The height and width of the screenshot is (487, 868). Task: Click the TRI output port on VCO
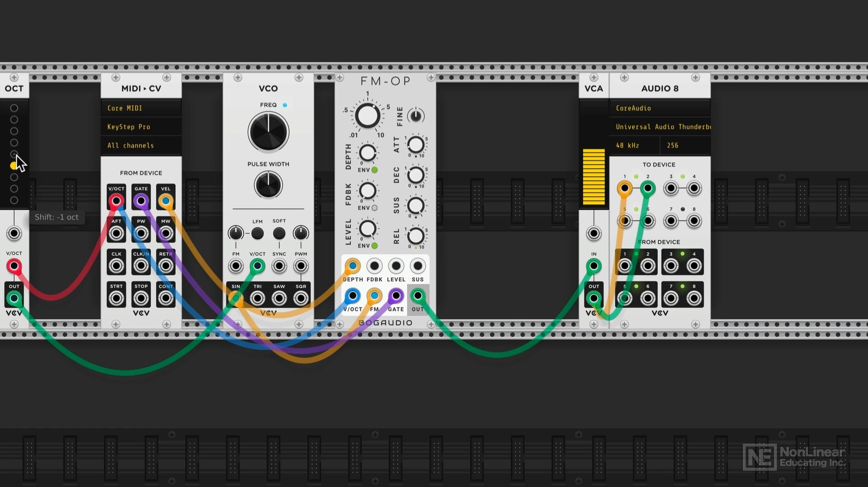pos(257,298)
